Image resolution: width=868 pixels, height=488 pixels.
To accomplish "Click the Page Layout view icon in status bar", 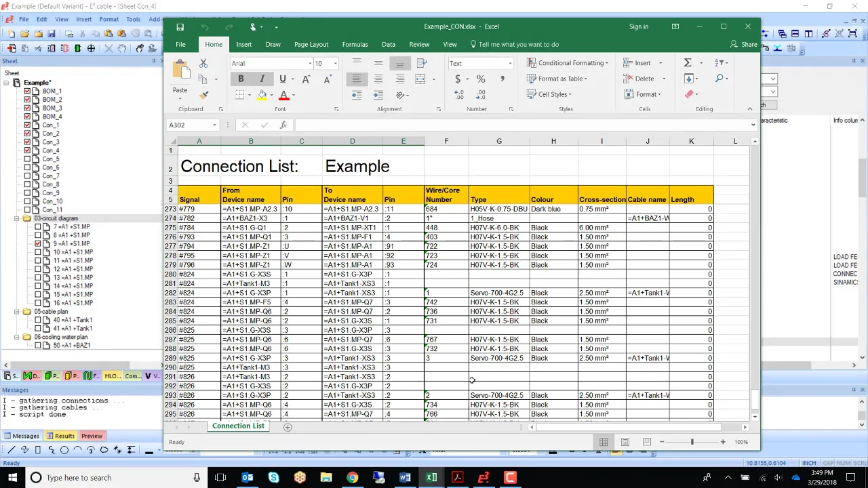I will pyautogui.click(x=625, y=442).
